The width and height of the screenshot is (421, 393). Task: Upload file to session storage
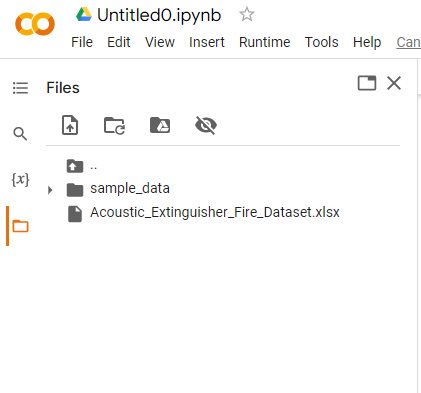point(70,125)
